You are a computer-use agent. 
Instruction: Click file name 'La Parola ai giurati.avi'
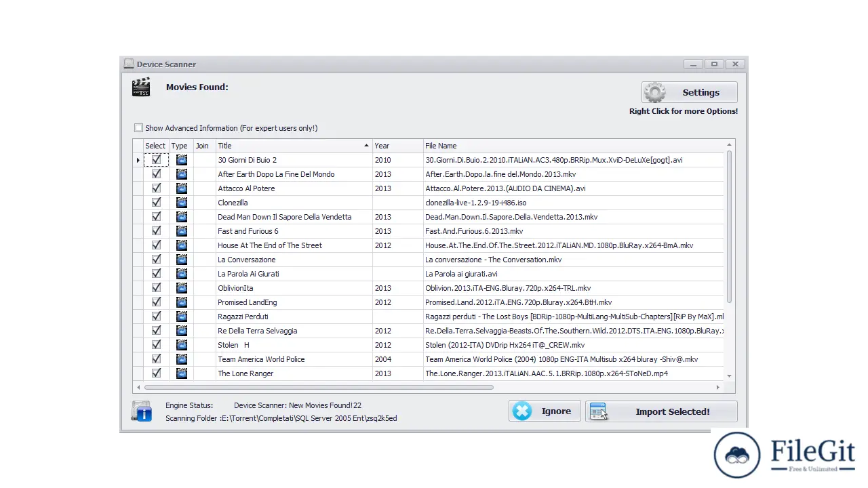pos(461,274)
